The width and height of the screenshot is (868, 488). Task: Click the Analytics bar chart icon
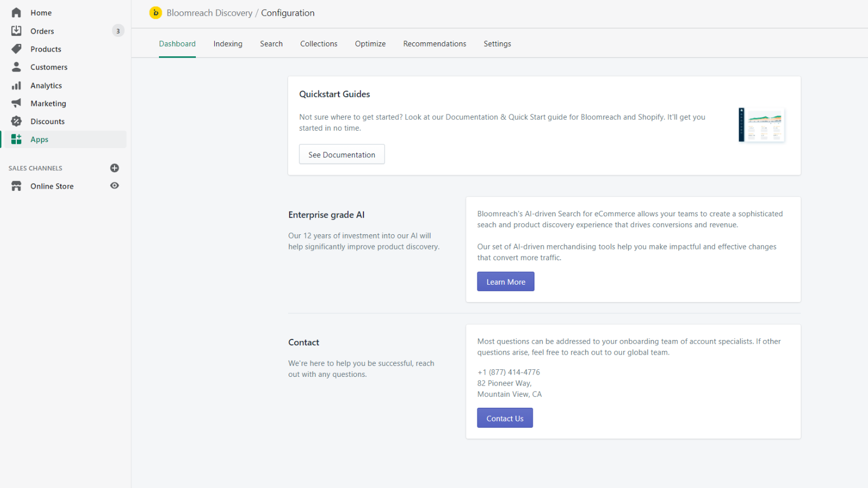(16, 85)
